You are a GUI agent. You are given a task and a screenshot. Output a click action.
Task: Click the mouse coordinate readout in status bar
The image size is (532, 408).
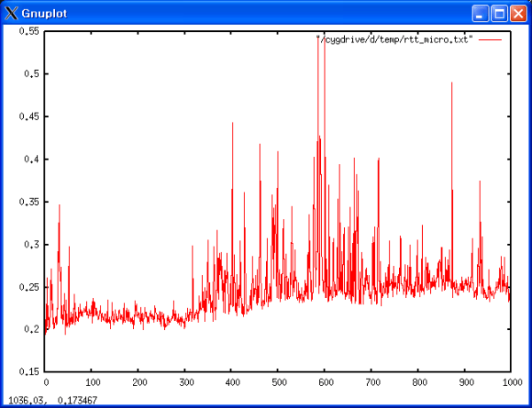coord(53,401)
